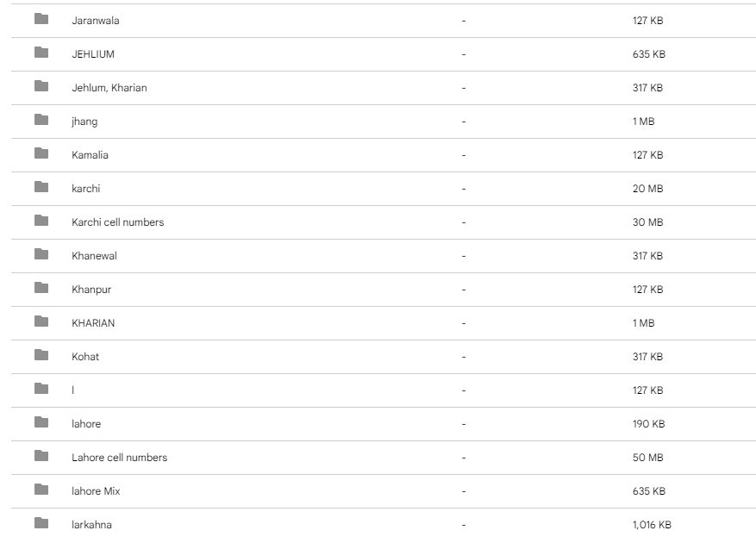Click the folder icon for jhang
756x543 pixels.
(41, 120)
